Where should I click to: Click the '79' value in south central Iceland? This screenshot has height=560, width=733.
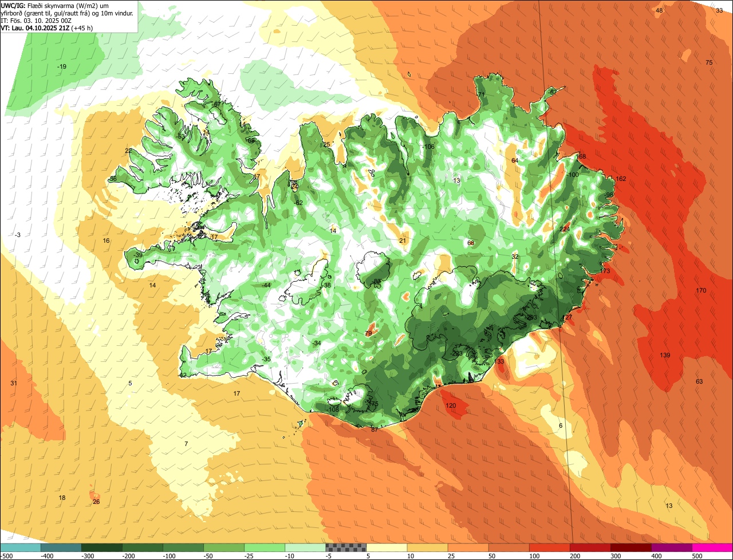tap(369, 333)
